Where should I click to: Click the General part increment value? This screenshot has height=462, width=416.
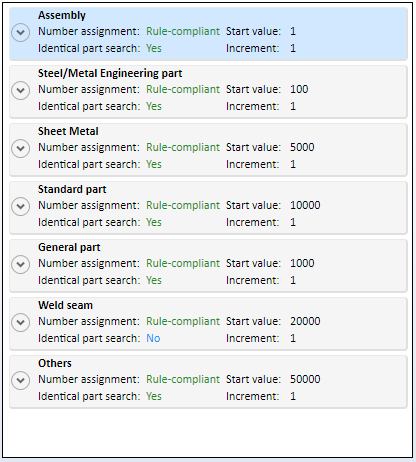click(x=293, y=280)
